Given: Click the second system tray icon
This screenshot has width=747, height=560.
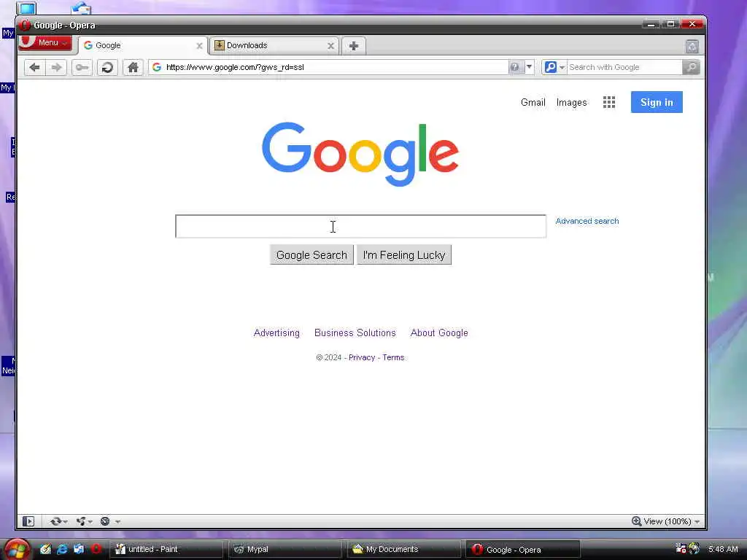Looking at the screenshot, I should pyautogui.click(x=694, y=548).
